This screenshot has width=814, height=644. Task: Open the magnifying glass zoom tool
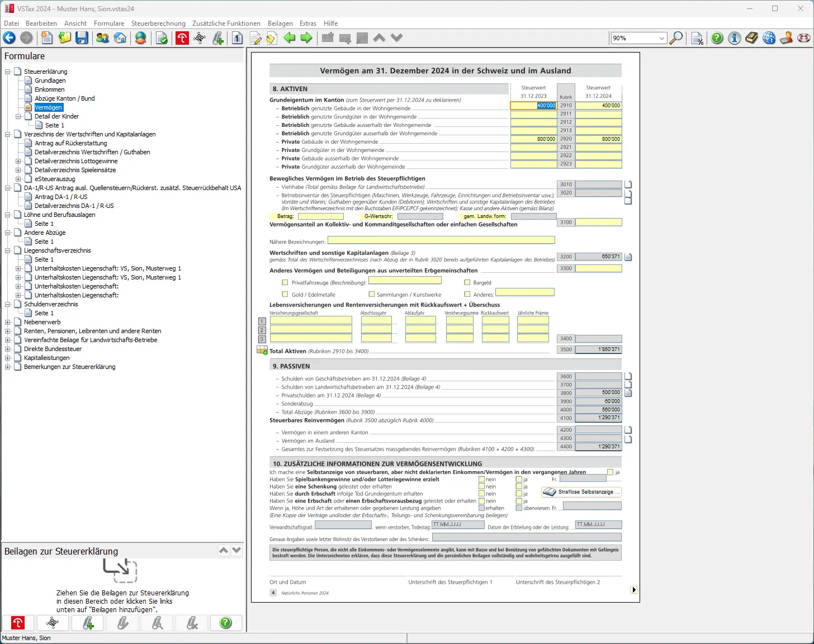coord(676,38)
